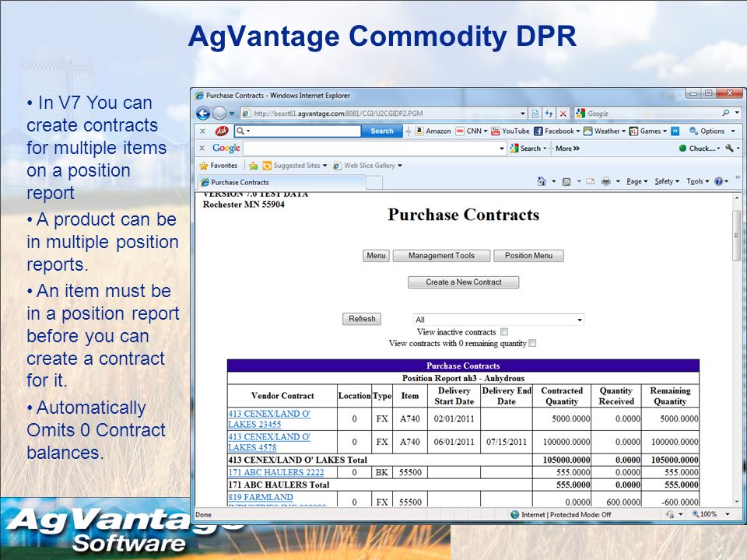Go back with the IE back arrow
Screen dimensions: 747x560
pos(203,114)
